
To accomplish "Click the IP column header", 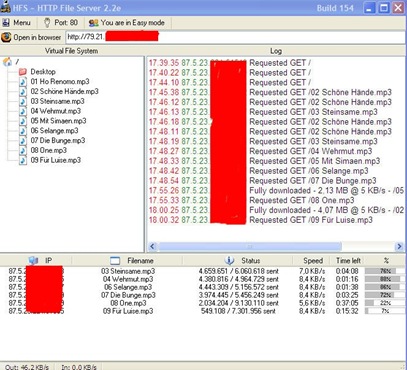I will pyautogui.click(x=36, y=261).
